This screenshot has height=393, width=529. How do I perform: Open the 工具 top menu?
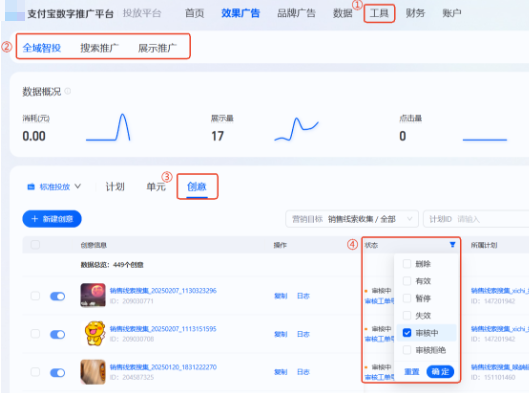point(379,13)
